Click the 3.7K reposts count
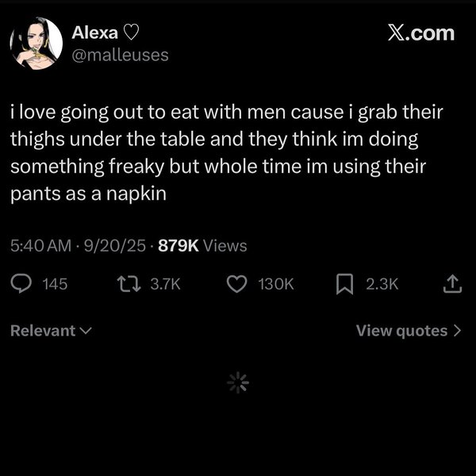The height and width of the screenshot is (476, 476). (165, 284)
